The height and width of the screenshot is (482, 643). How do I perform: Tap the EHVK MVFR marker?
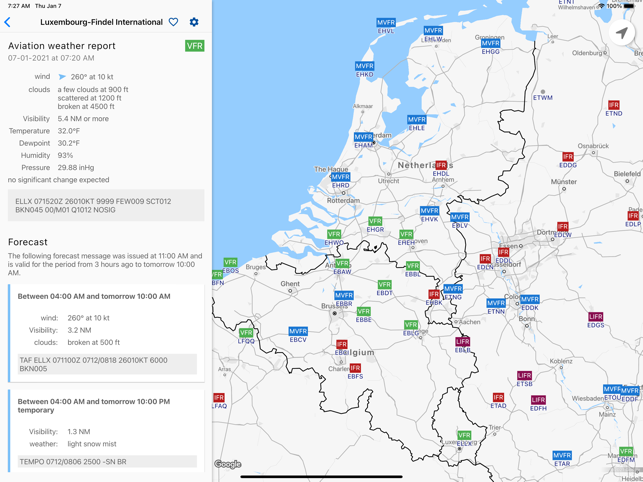coord(429,211)
